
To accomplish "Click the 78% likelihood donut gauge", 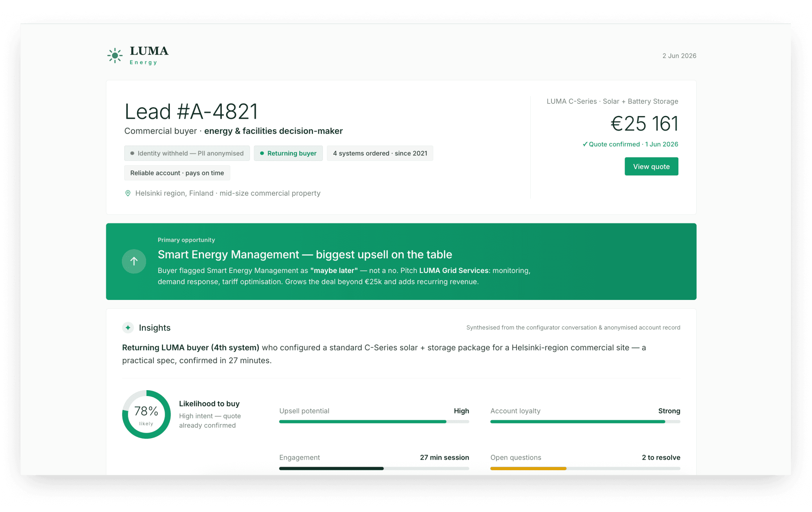I will click(x=146, y=414).
